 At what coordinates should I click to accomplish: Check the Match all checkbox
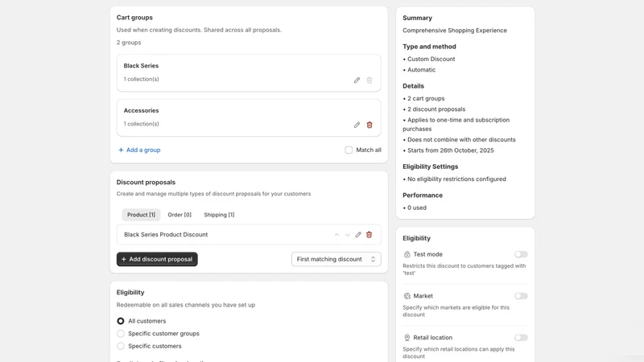(x=349, y=150)
